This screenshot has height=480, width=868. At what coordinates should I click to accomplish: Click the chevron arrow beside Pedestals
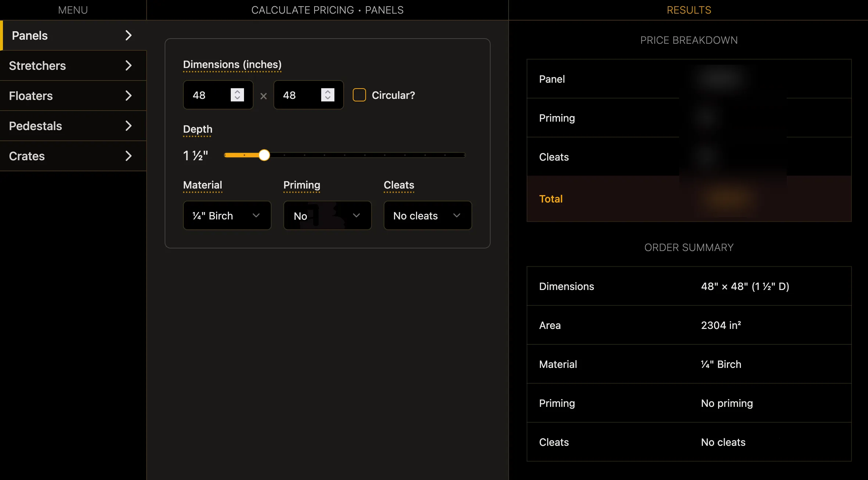[x=128, y=126]
